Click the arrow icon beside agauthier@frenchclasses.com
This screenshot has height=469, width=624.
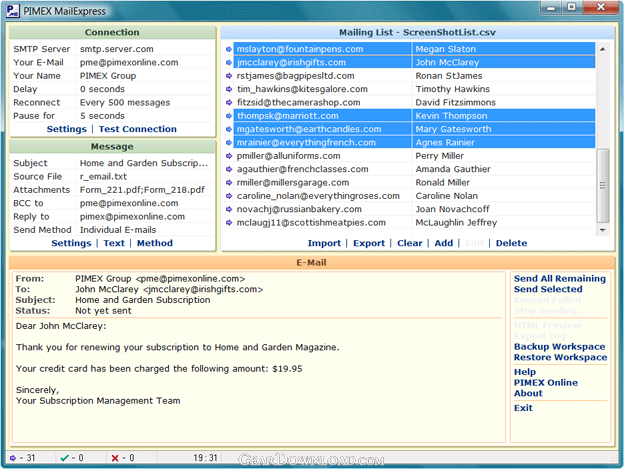(229, 169)
